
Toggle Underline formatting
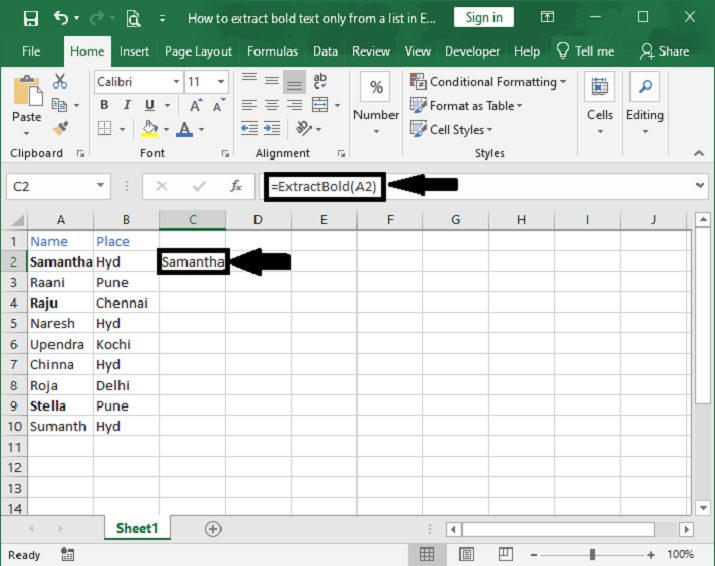(x=150, y=105)
